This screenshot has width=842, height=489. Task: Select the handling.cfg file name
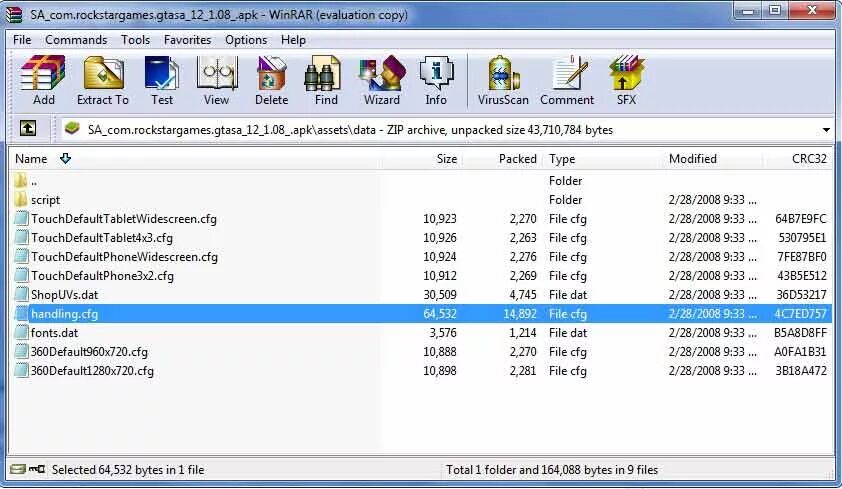pos(64,314)
